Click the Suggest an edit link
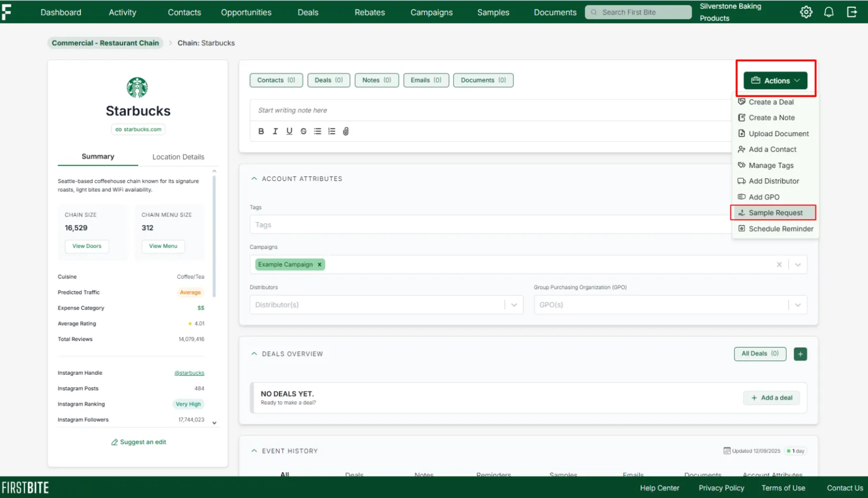 (139, 442)
